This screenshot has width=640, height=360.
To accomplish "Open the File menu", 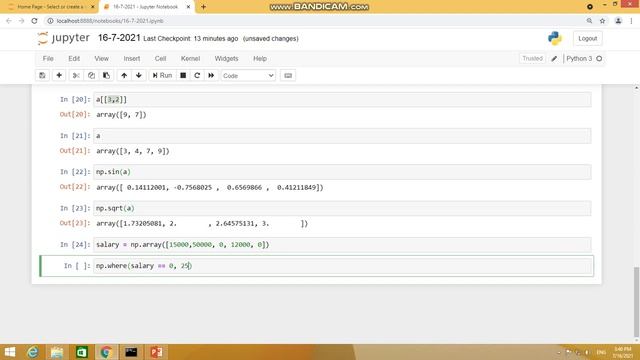I will coord(48,59).
